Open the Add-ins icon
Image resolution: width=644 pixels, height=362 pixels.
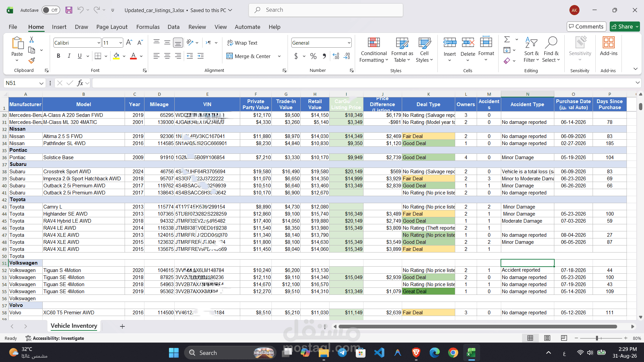[x=608, y=46]
